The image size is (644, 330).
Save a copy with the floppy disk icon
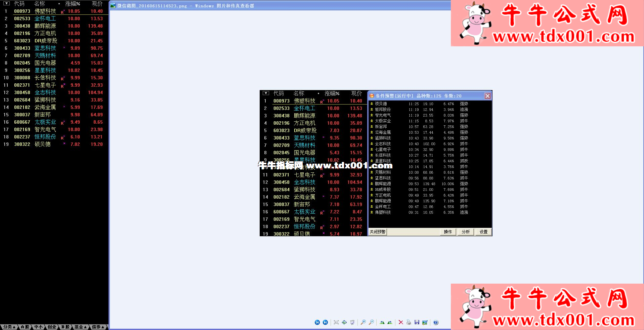pyautogui.click(x=417, y=322)
